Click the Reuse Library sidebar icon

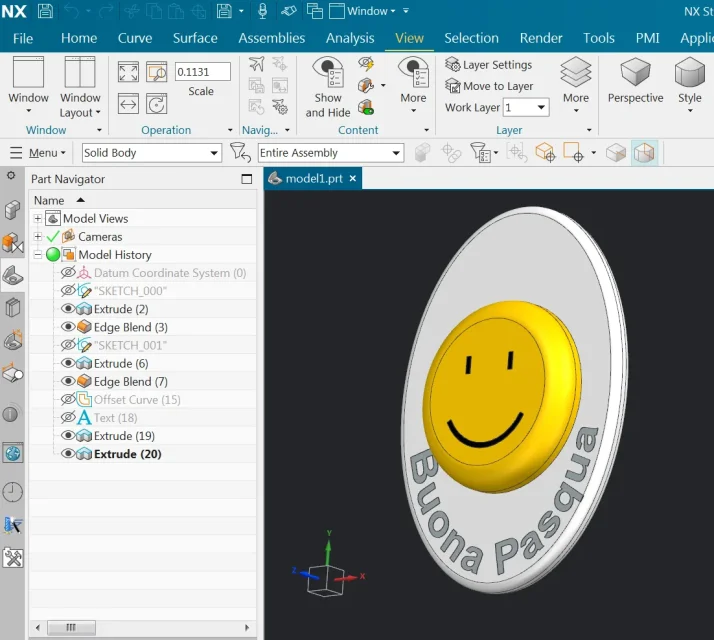(13, 308)
